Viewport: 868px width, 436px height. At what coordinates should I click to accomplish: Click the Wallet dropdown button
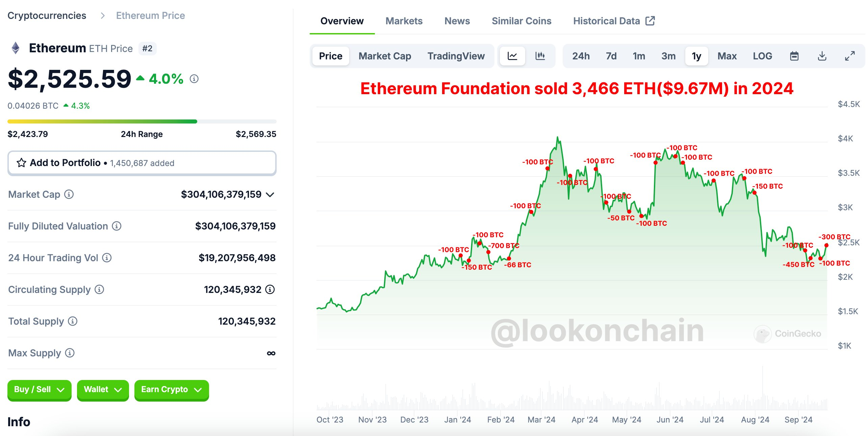103,390
